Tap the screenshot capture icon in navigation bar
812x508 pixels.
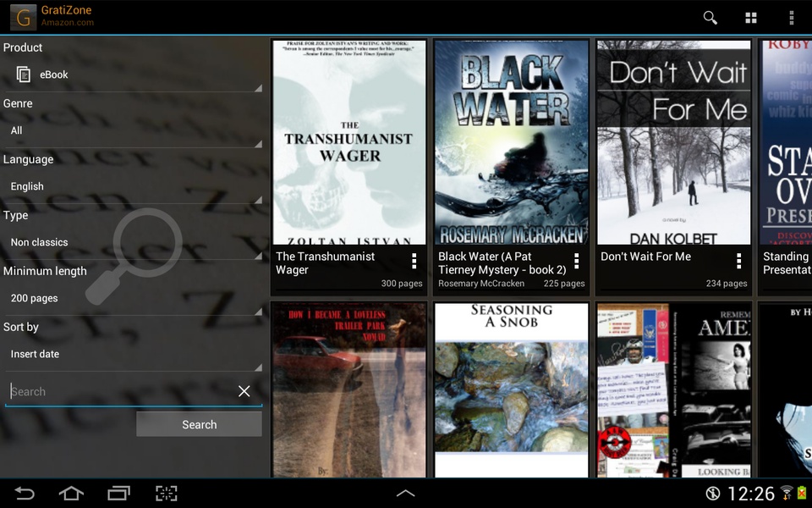tap(167, 493)
